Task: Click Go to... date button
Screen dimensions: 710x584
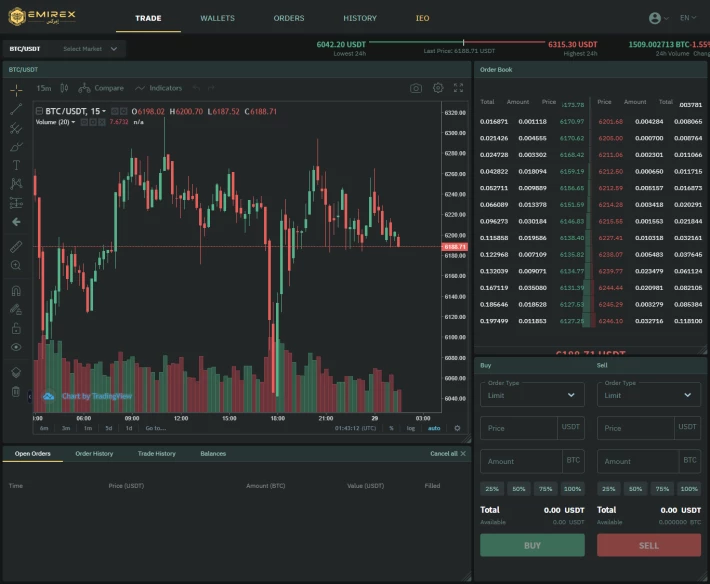Action: [x=156, y=428]
